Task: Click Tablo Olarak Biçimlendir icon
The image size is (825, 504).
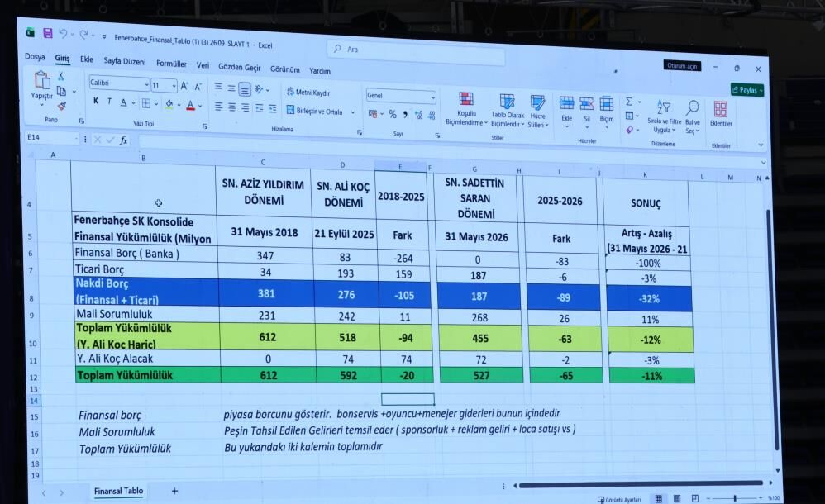Action: pos(508,101)
